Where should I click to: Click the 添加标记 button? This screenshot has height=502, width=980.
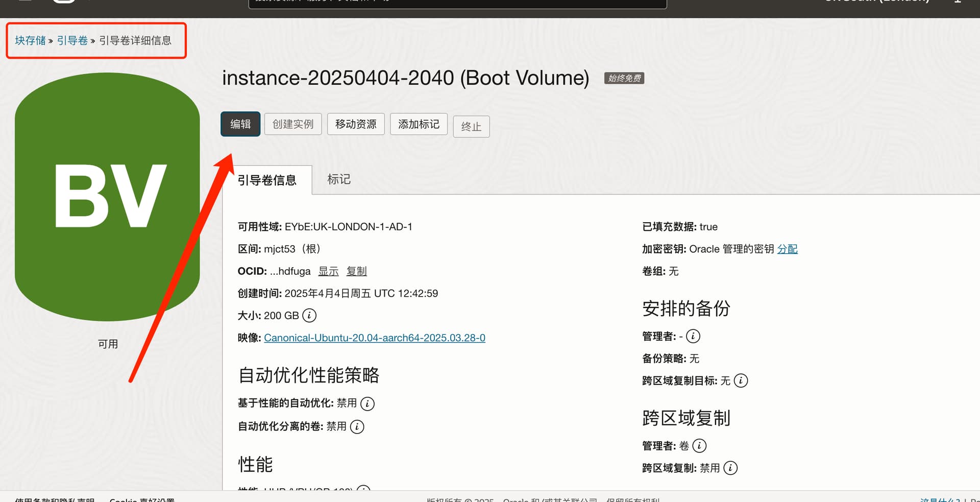(x=419, y=124)
